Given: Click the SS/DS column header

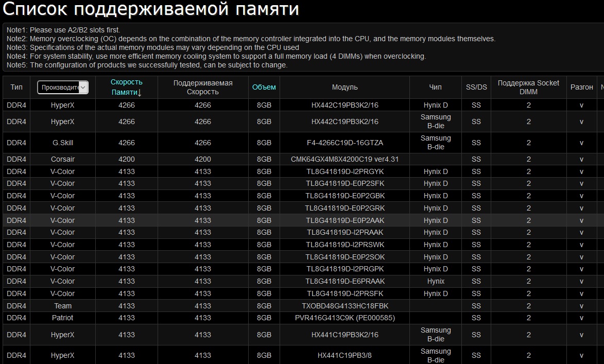Looking at the screenshot, I should tap(476, 87).
